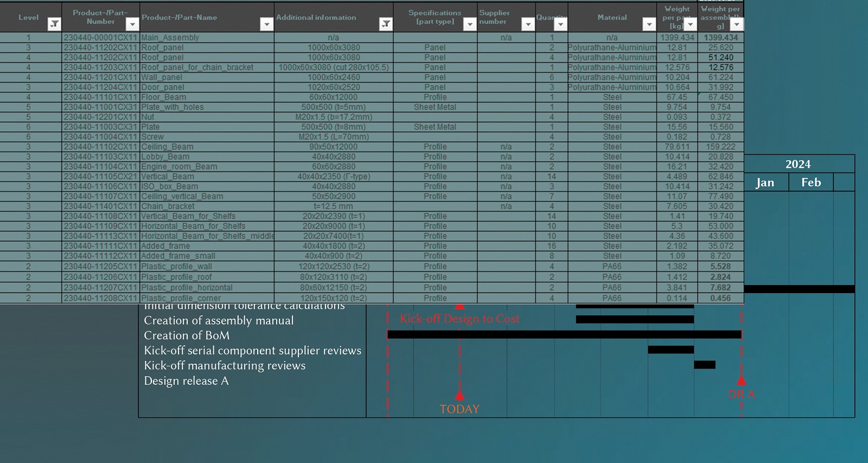
Task: Open the Specifications part type filter dropdown
Action: (x=469, y=24)
